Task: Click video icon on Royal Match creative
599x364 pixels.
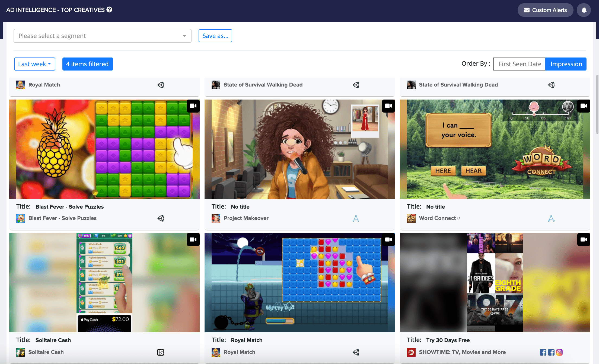Action: point(388,240)
